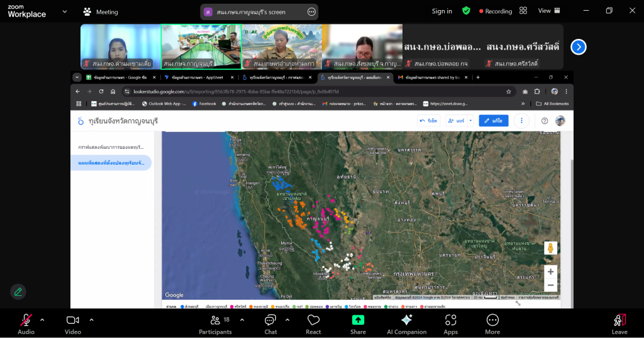Open the Meeting info tab
This screenshot has width=644, height=338.
click(x=101, y=12)
